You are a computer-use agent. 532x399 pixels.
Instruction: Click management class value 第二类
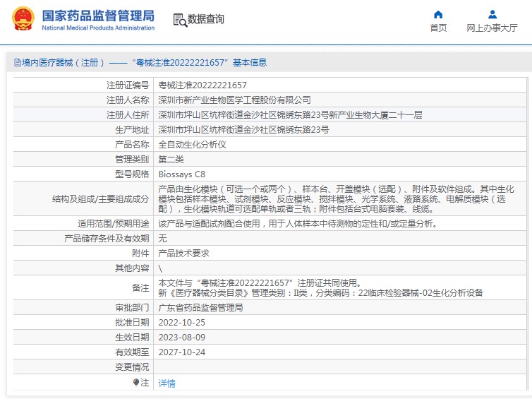pyautogui.click(x=171, y=160)
